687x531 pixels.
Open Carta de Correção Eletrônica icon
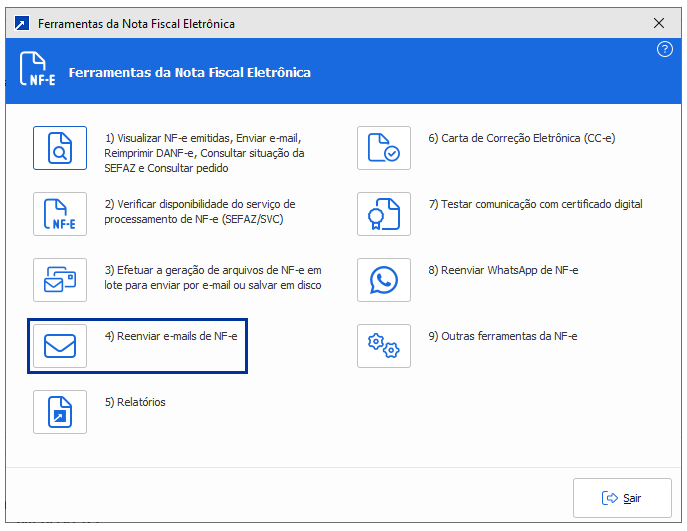384,148
